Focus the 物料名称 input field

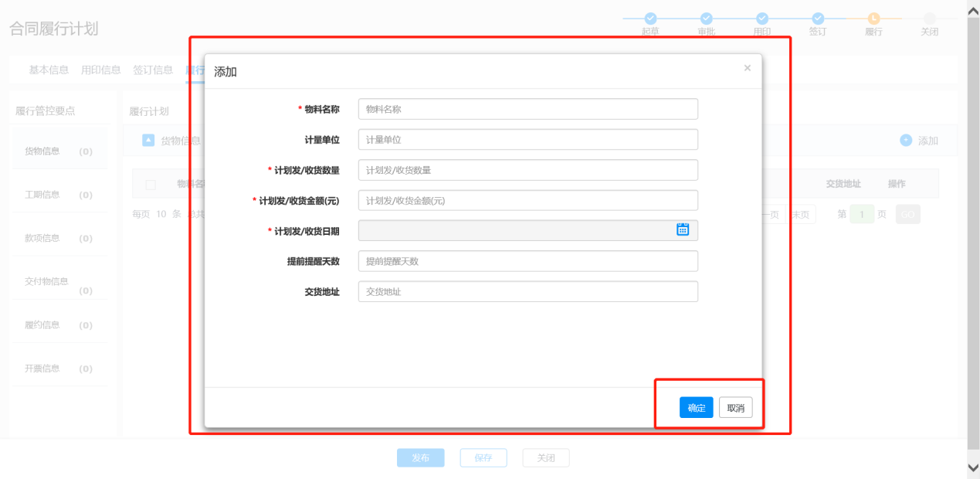tap(527, 110)
